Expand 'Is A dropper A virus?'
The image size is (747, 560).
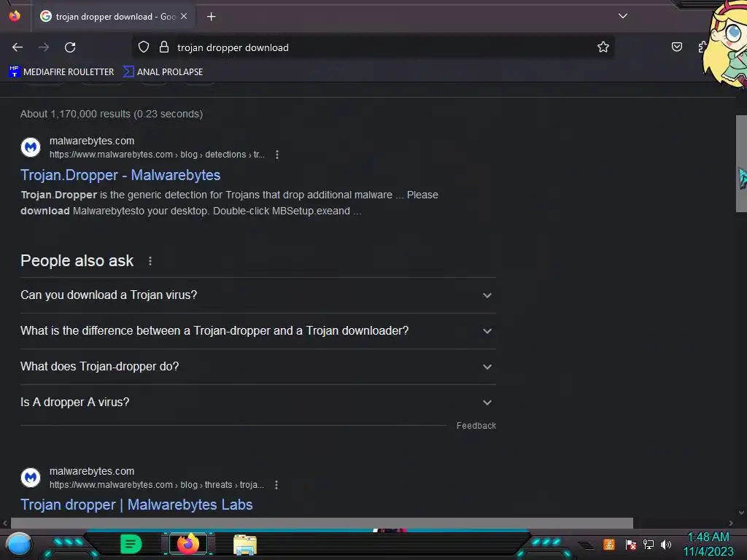pyautogui.click(x=258, y=402)
